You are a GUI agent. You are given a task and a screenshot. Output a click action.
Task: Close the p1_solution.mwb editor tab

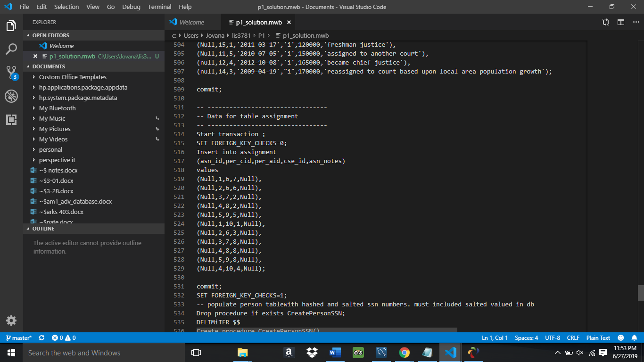(289, 22)
